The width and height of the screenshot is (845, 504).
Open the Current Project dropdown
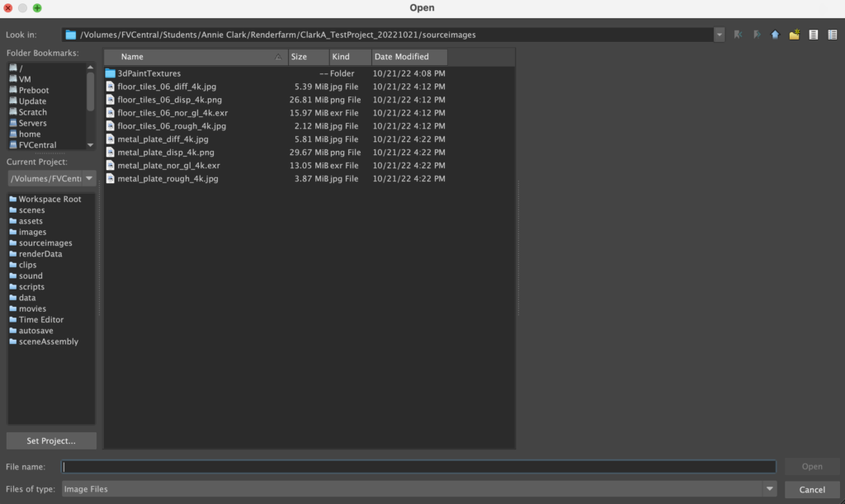[x=51, y=178]
